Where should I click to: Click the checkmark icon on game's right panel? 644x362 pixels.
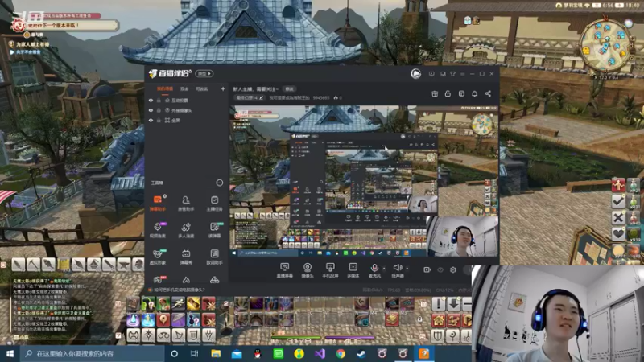618,201
